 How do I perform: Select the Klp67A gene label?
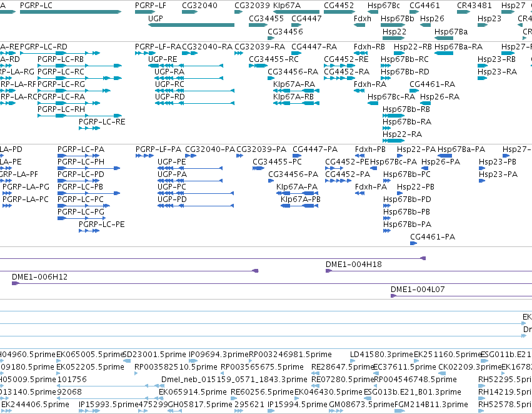(287, 6)
